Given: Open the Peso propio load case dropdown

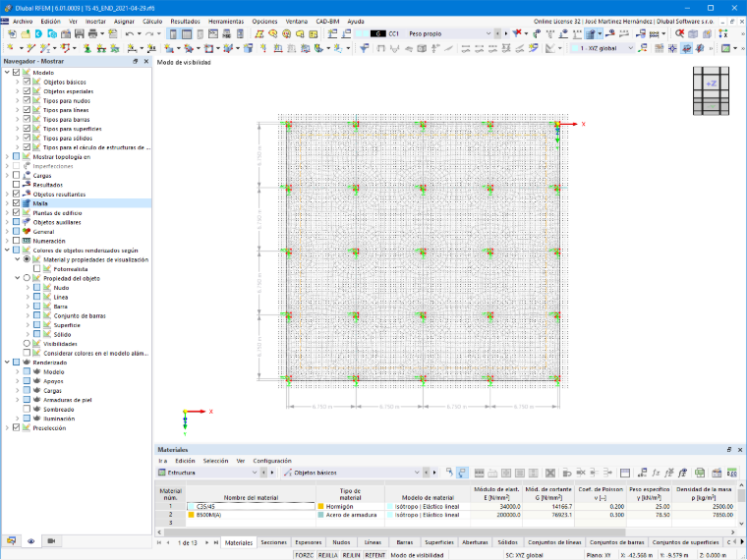Looking at the screenshot, I should [488, 33].
